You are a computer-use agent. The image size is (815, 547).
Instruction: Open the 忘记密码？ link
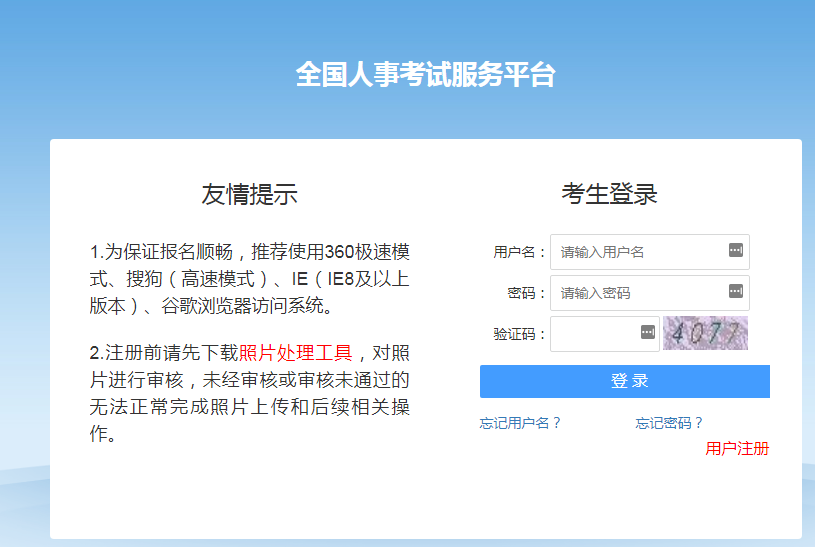pyautogui.click(x=669, y=423)
